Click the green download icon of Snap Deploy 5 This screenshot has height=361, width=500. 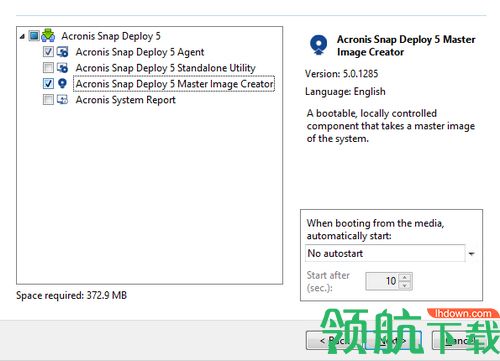click(48, 35)
